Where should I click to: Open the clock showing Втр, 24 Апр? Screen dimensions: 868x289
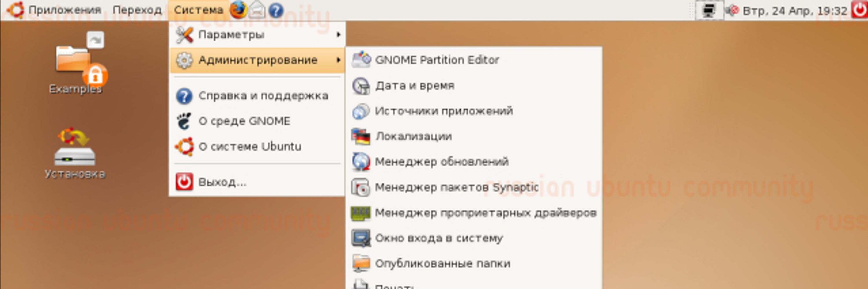795,11
